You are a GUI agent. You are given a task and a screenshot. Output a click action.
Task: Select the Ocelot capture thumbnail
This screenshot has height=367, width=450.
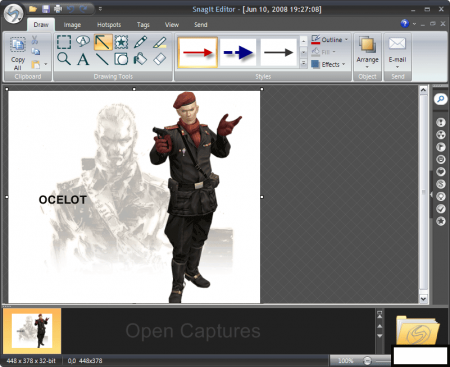point(32,331)
